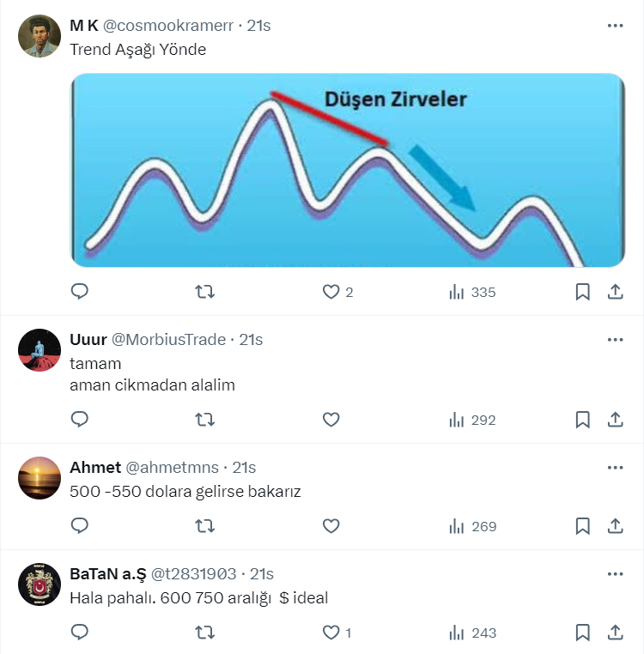View analytics showing 269 views
Viewport: 644px width, 654px height.
click(x=472, y=526)
